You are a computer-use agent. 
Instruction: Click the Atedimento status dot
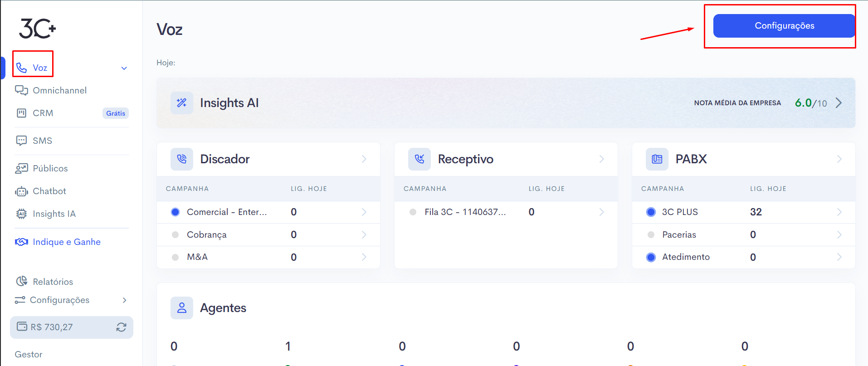(651, 257)
